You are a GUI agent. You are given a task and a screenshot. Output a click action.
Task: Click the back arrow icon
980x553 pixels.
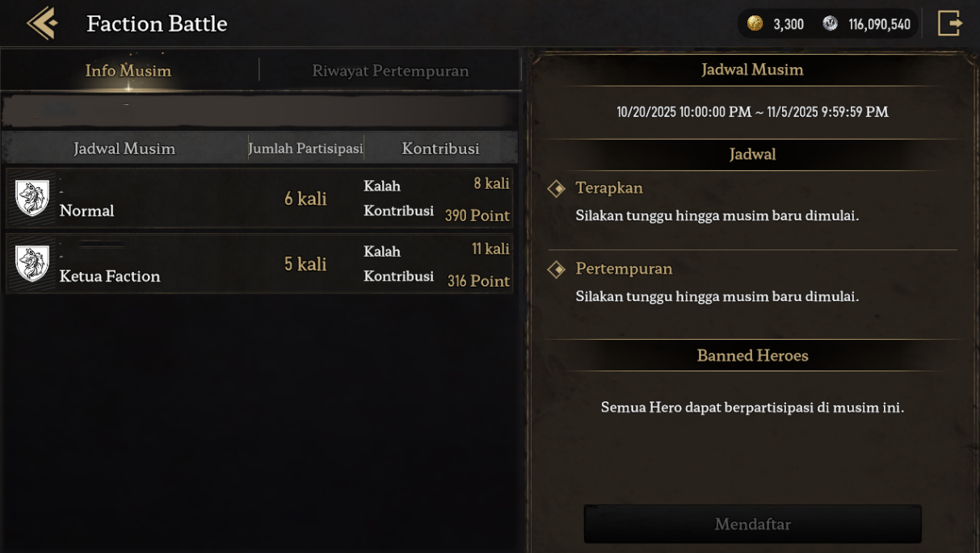[42, 23]
